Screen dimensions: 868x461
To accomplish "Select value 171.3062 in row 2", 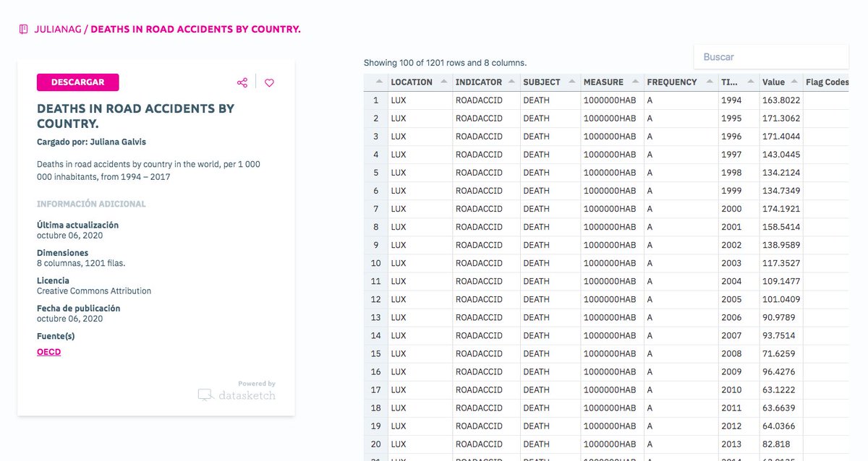I will tap(781, 119).
